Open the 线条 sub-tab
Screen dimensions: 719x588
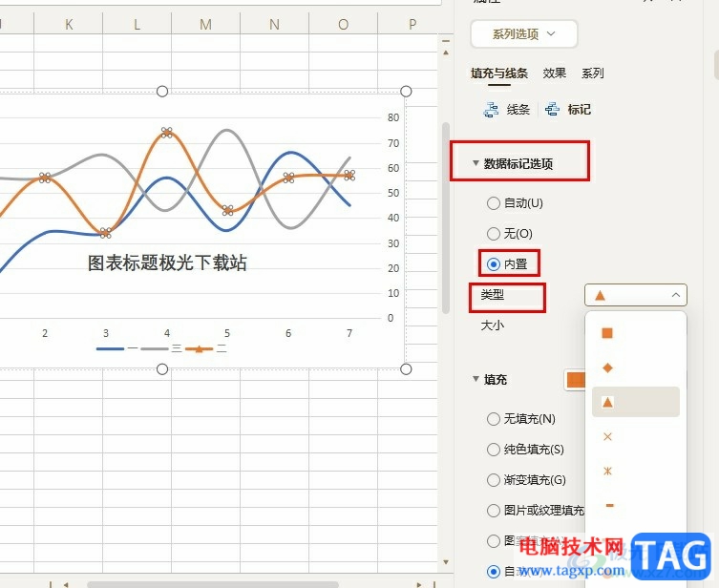(518, 110)
